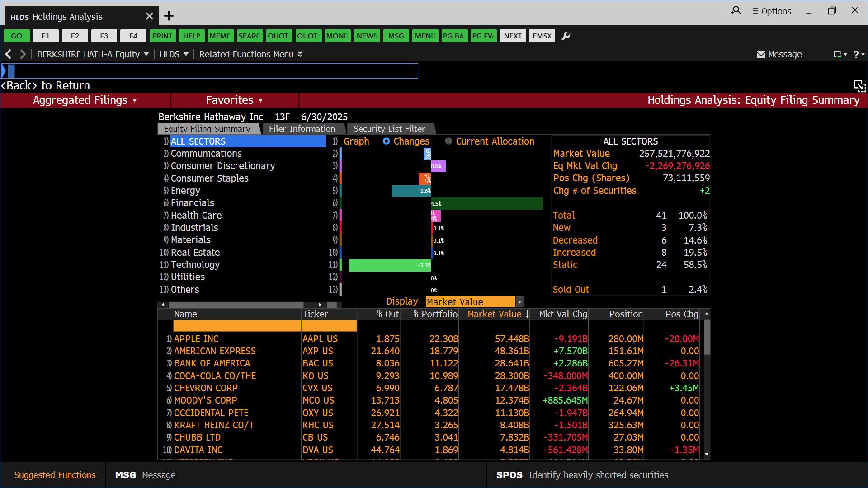Click the HELP toolbar button
Image resolution: width=868 pixels, height=488 pixels.
tap(192, 36)
